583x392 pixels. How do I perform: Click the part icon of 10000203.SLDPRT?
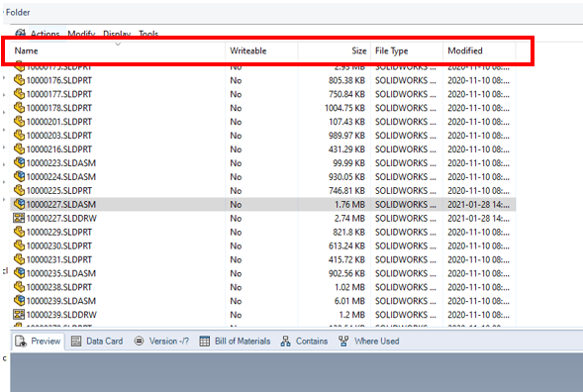pos(19,135)
